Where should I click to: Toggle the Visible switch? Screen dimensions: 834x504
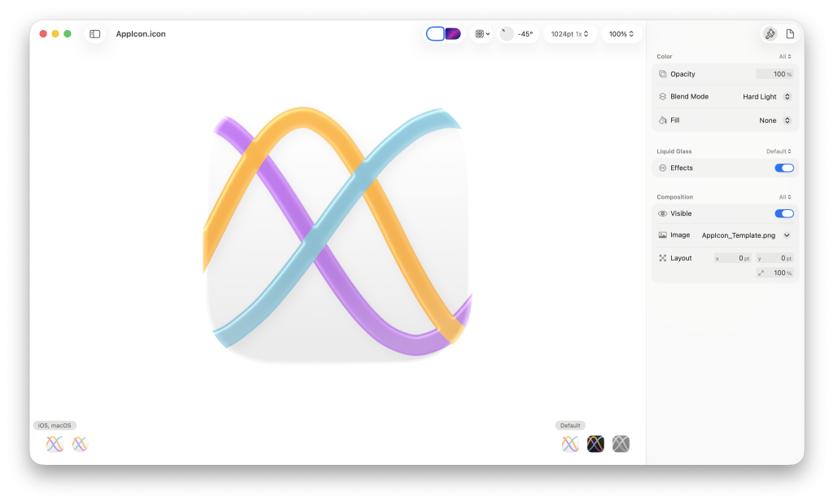784,213
